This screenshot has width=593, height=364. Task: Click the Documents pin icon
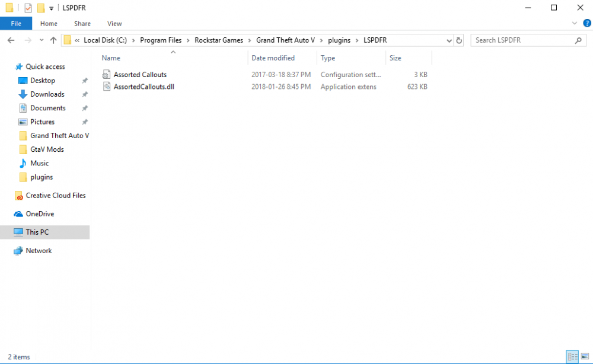(85, 108)
